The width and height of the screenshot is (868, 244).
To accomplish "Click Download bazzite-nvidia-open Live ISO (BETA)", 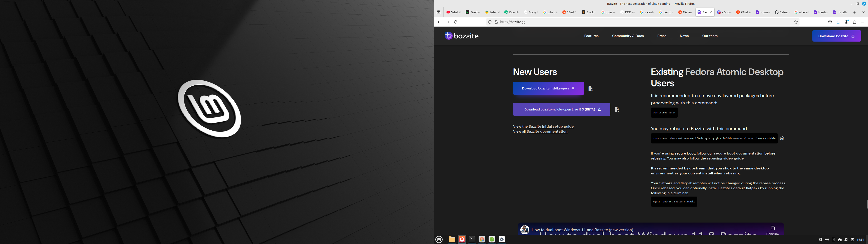I will (x=561, y=110).
